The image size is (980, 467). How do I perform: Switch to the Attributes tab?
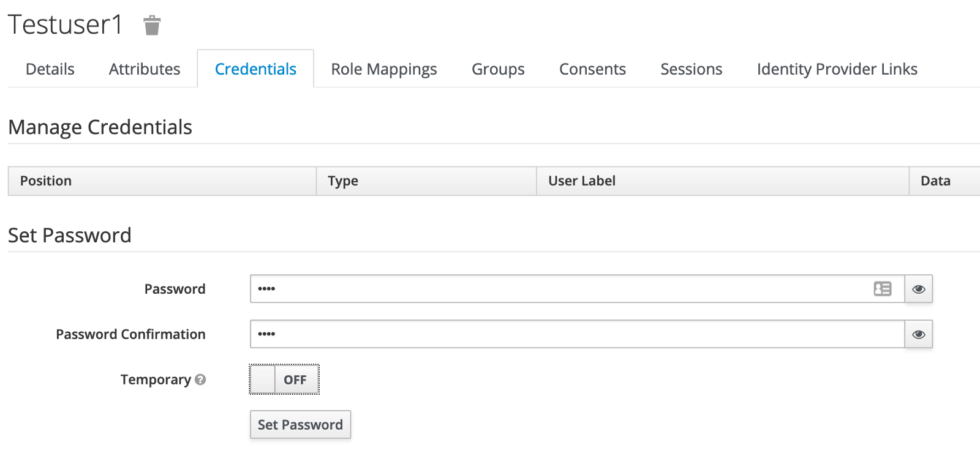(145, 69)
